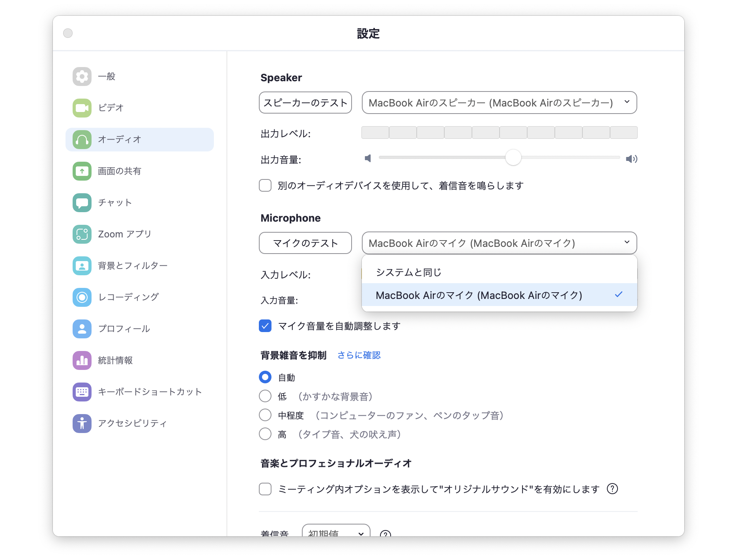The image size is (730, 560).
Task: Open Zoom アプリ settings
Action: click(140, 234)
